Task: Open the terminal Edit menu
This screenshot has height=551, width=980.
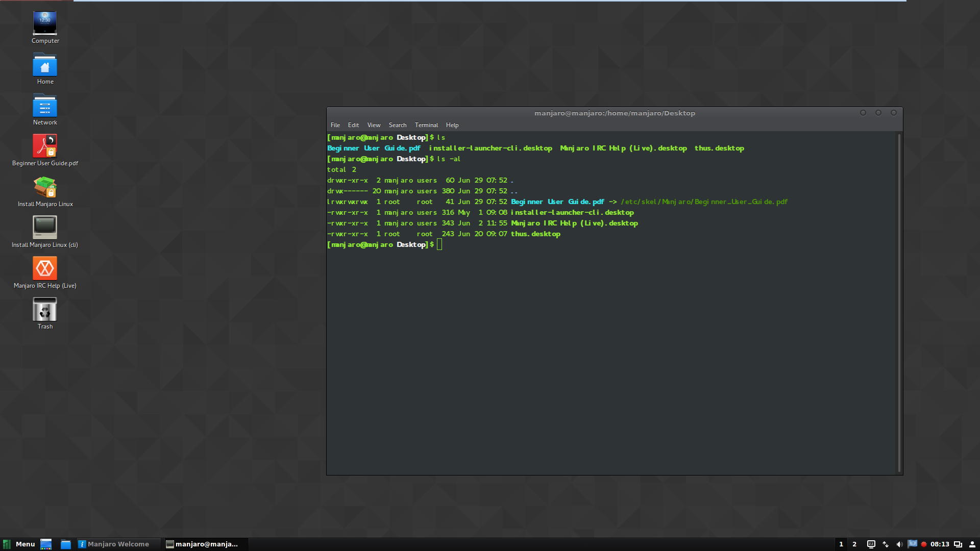Action: (353, 125)
